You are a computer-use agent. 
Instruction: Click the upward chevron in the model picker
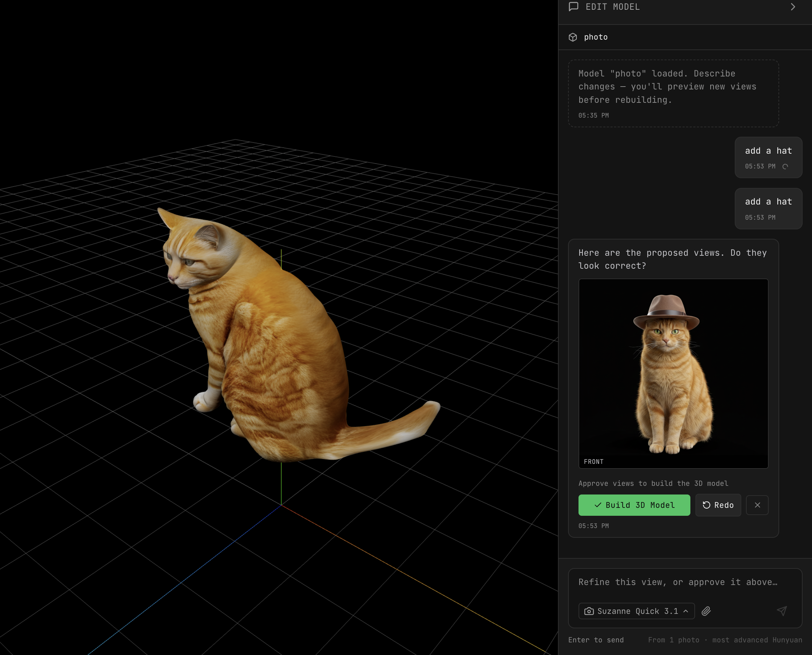686,611
